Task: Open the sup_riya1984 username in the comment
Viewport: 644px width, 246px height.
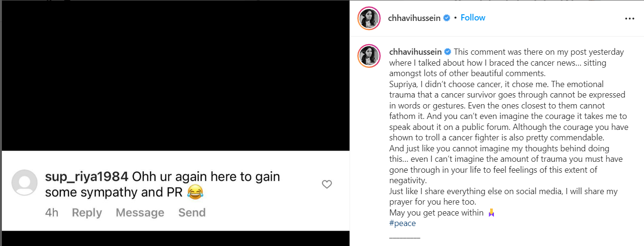Action: [x=86, y=177]
